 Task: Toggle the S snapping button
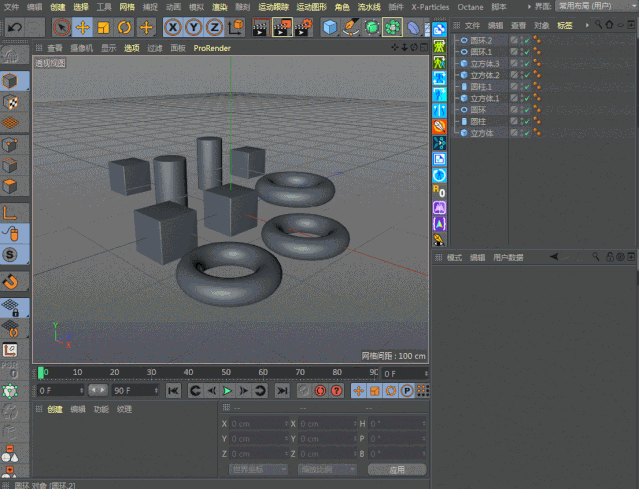(10, 255)
